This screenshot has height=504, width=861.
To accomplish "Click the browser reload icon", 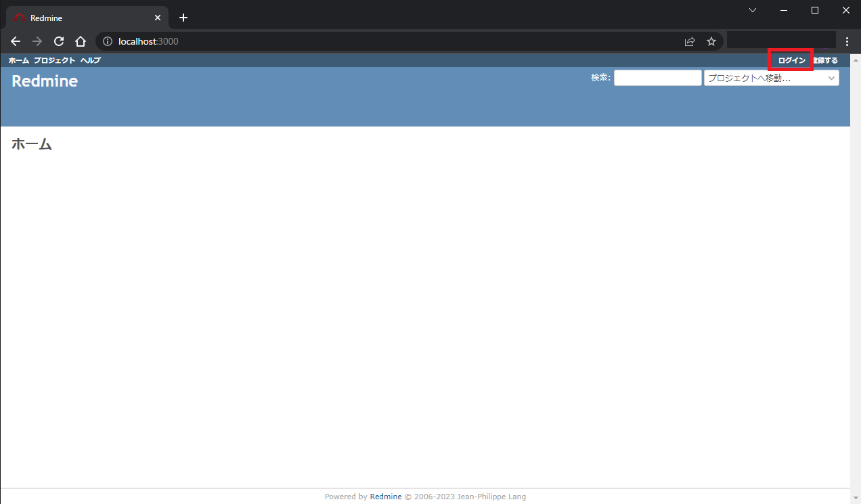I will pyautogui.click(x=58, y=41).
